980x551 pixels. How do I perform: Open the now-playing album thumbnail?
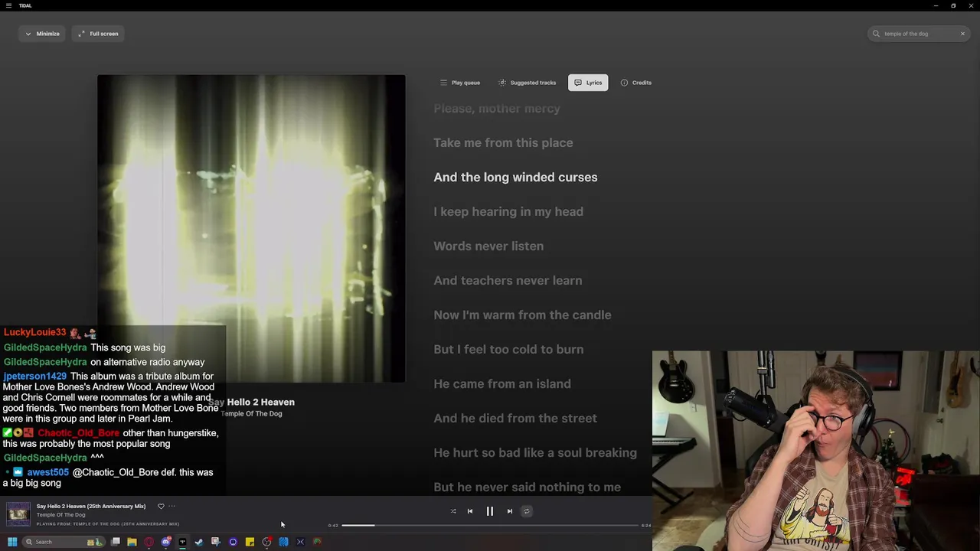pos(18,514)
